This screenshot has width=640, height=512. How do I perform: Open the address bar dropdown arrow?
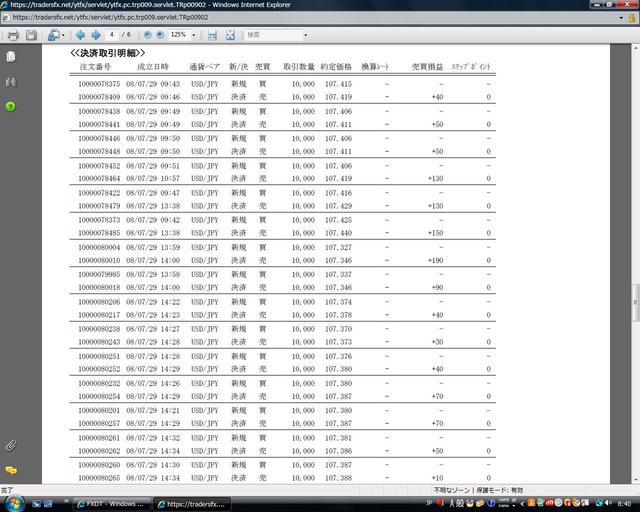(x=621, y=18)
